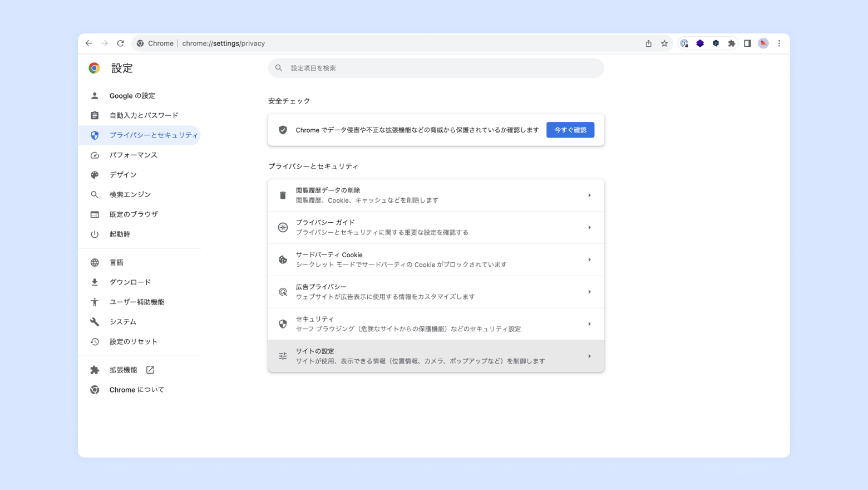
Task: Click the purple diamond extension icon
Action: [700, 43]
